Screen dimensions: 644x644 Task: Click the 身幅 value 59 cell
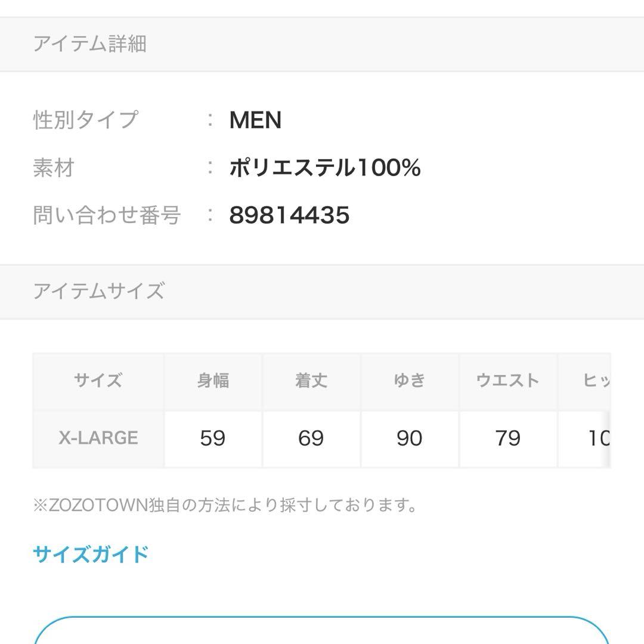coord(213,439)
